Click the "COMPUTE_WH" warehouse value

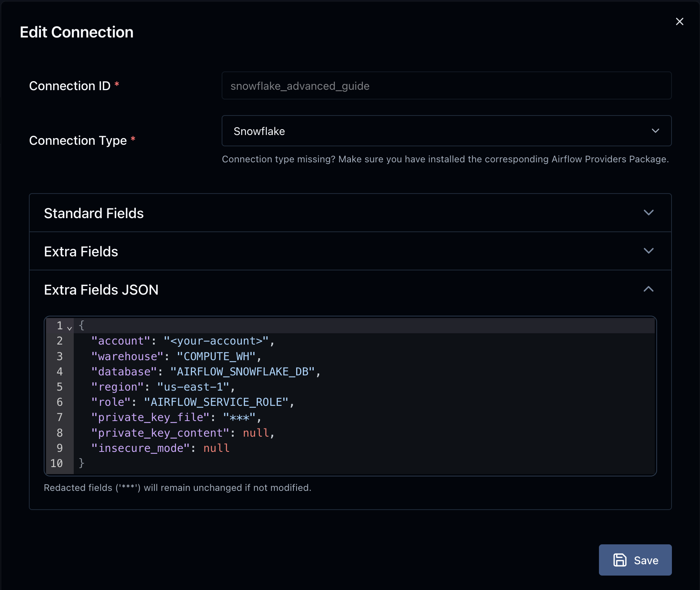(x=216, y=356)
